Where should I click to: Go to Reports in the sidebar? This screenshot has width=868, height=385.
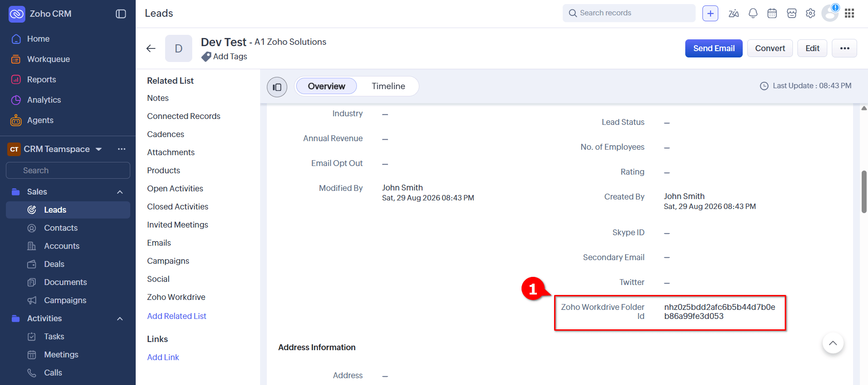coord(42,80)
